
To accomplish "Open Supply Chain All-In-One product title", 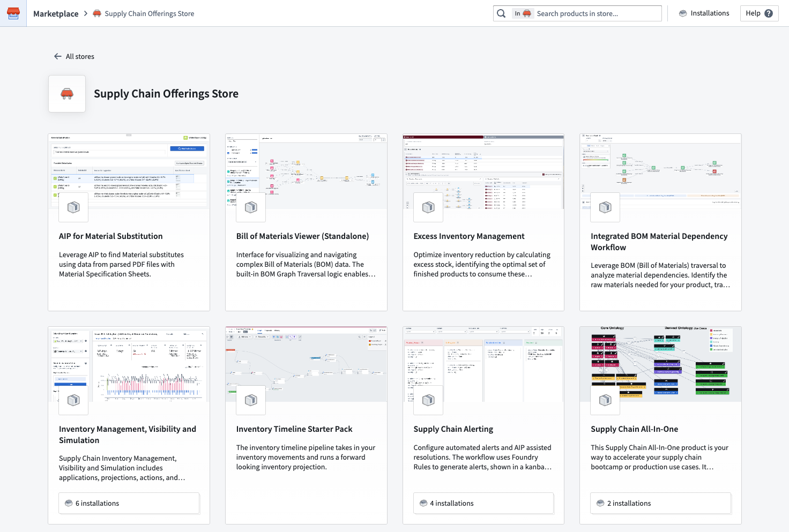I will [635, 429].
